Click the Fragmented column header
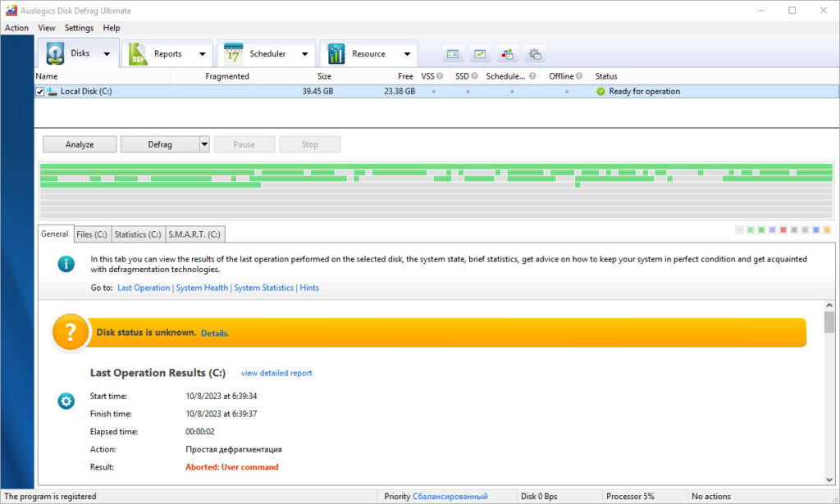Screen dimensions: 840x504 [227, 76]
